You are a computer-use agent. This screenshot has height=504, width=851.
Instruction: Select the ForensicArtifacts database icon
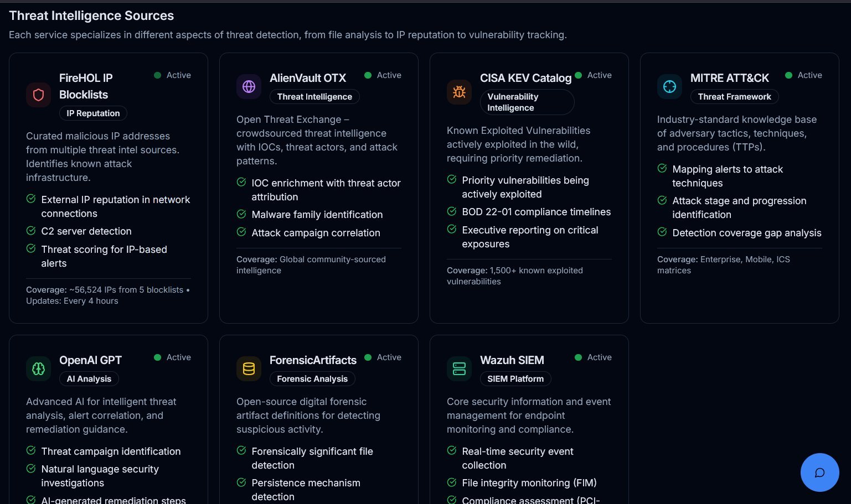pos(249,368)
